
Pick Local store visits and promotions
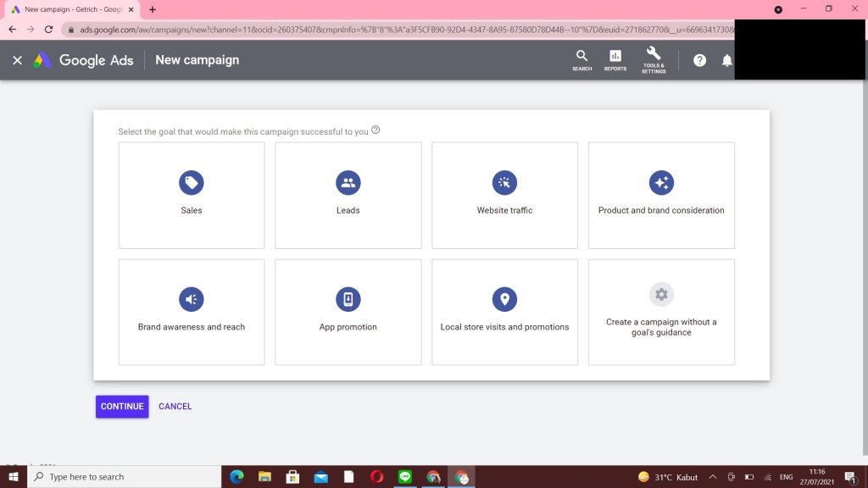[504, 312]
